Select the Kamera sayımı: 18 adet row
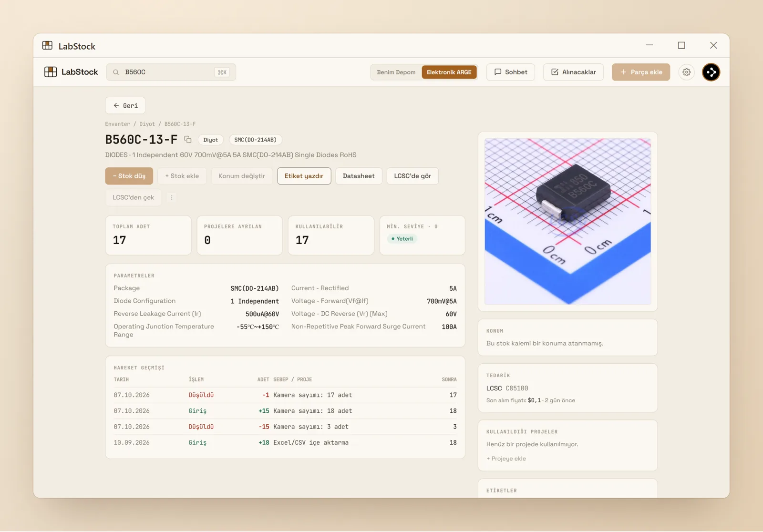Screen dimensions: 763x532 tap(285, 411)
